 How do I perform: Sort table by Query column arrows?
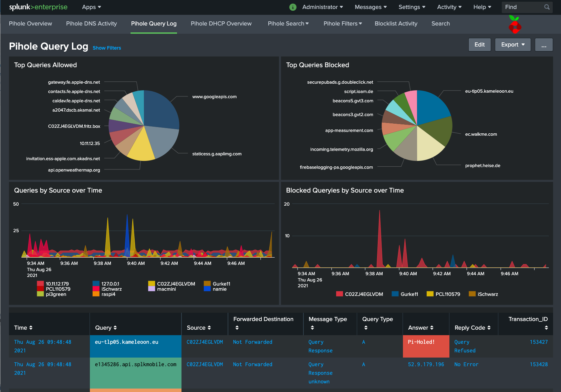[x=115, y=328]
